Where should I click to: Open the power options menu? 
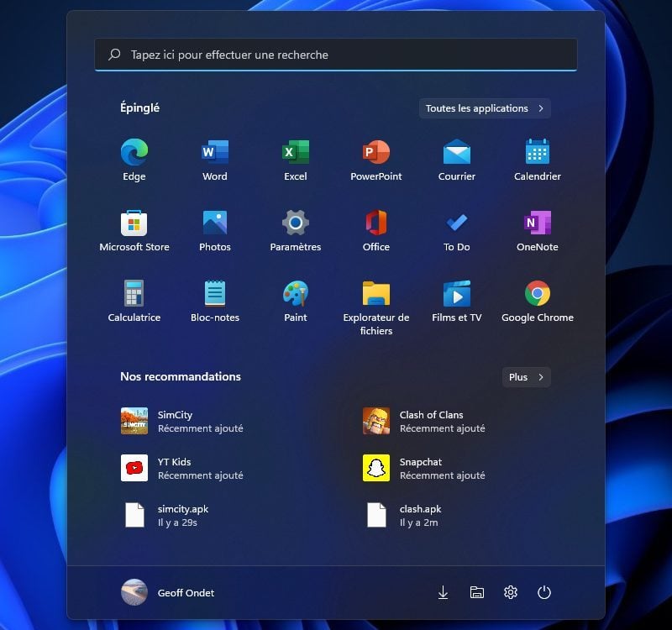[543, 592]
